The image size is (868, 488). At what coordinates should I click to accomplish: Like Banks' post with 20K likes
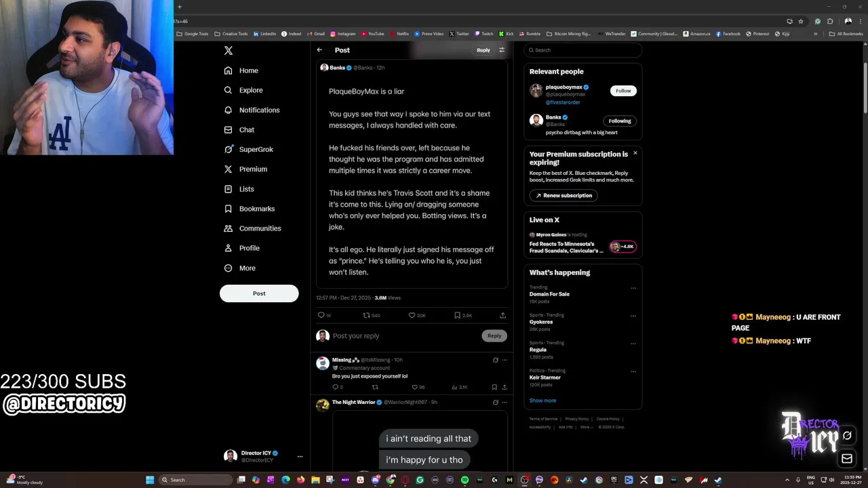coord(417,315)
